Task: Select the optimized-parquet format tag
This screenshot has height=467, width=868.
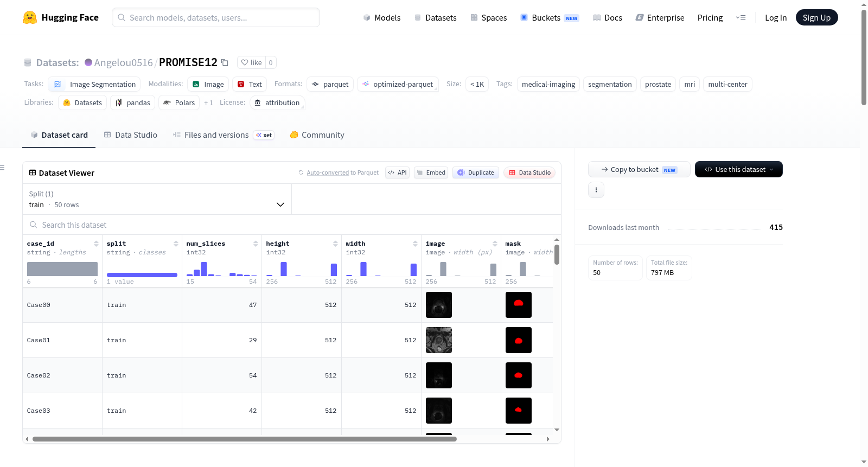Action: click(x=398, y=84)
